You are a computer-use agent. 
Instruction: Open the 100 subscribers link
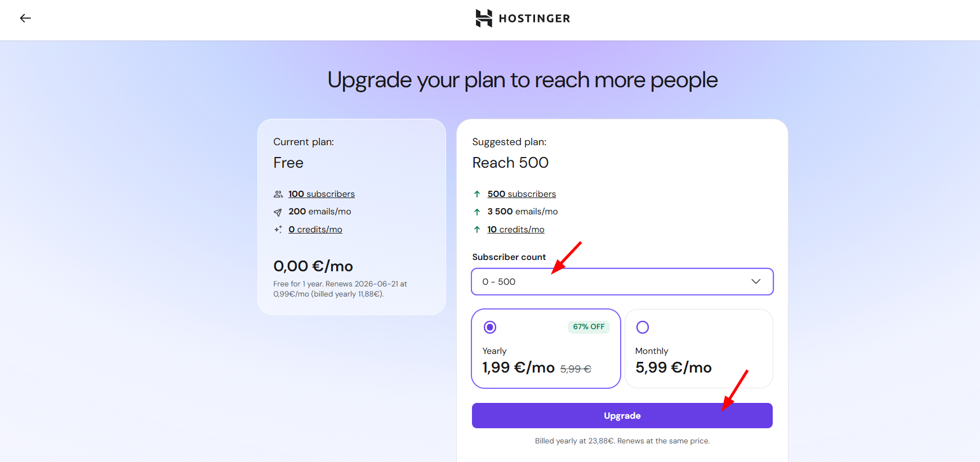[322, 194]
